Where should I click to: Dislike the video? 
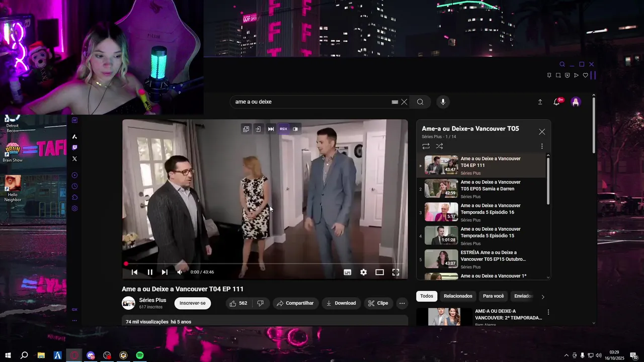point(261,303)
